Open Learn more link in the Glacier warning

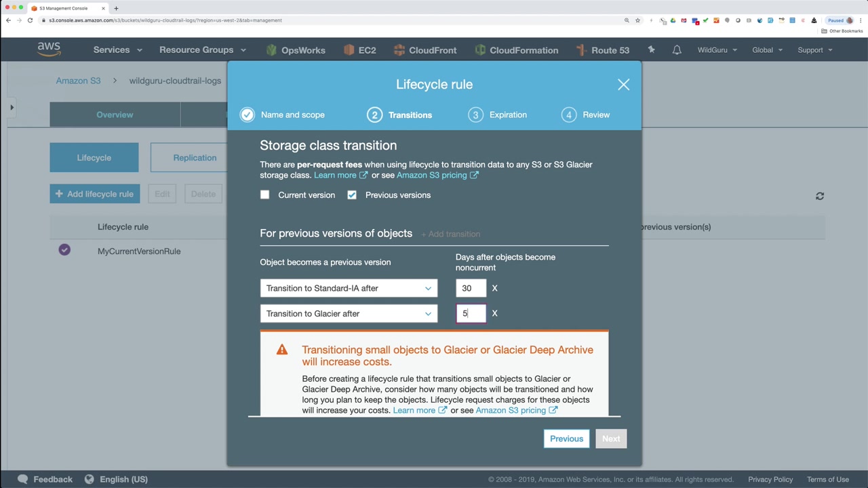click(x=420, y=410)
